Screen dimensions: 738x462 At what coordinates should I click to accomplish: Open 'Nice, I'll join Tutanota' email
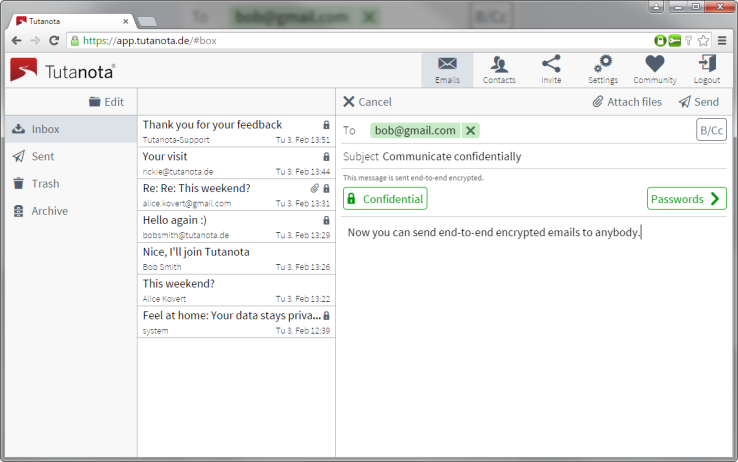tap(236, 258)
